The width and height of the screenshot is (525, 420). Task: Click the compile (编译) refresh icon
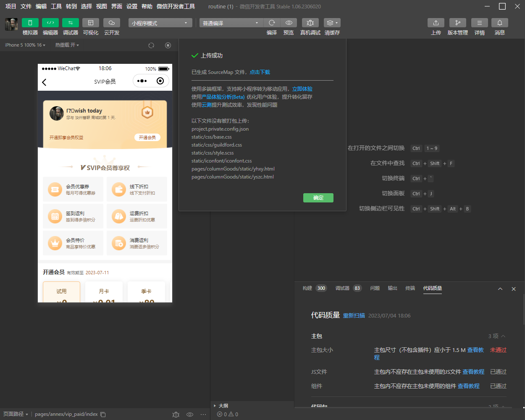tap(272, 23)
